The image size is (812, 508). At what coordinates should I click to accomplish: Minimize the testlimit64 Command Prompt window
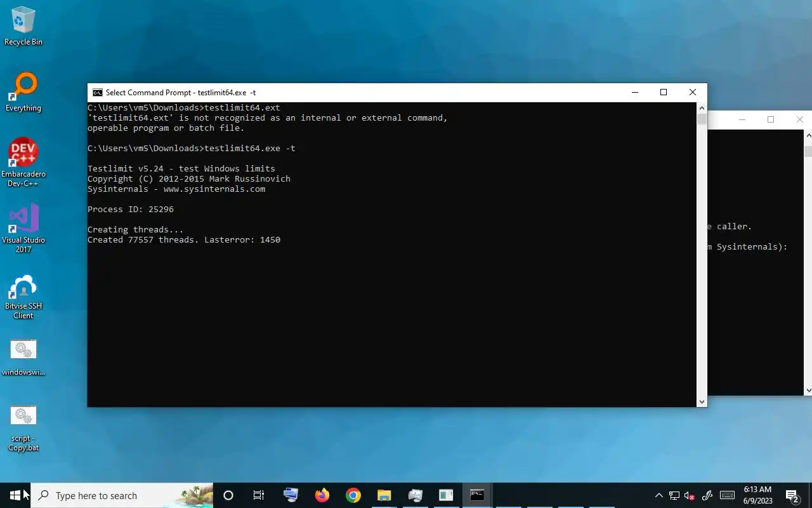click(634, 93)
